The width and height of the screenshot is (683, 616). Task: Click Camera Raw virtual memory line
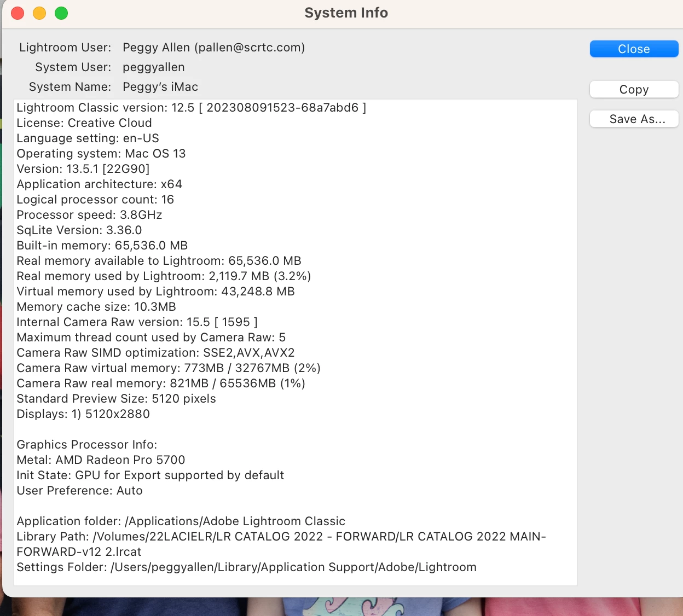coord(169,368)
